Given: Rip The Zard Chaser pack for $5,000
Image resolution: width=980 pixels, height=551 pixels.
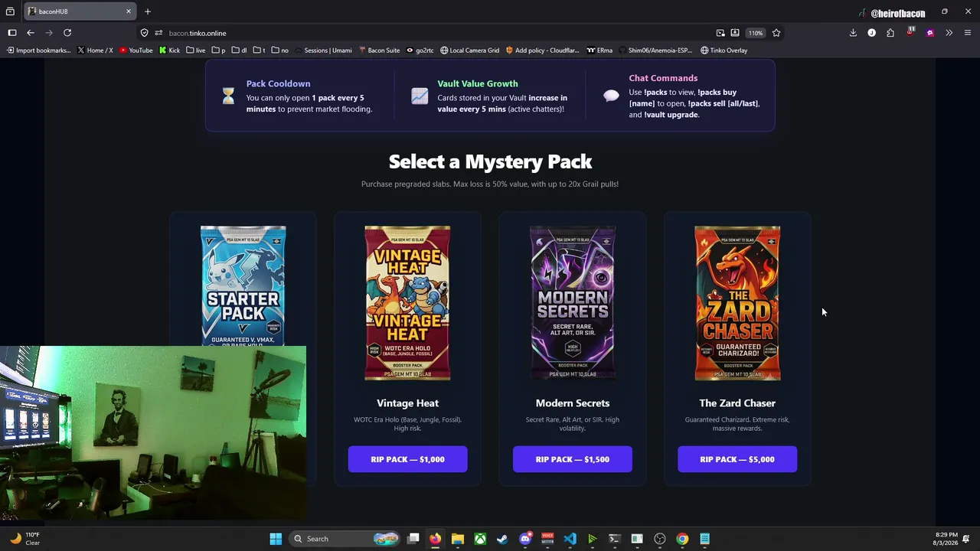Looking at the screenshot, I should click(737, 459).
